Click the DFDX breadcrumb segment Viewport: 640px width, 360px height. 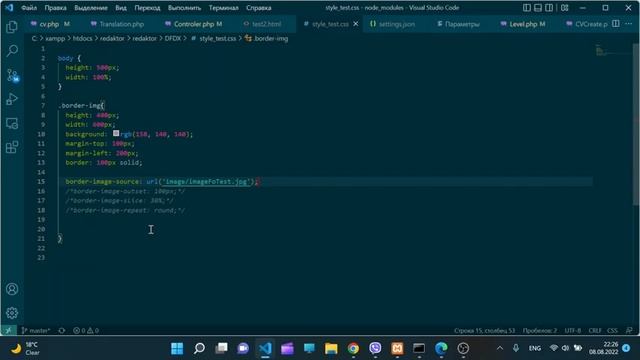pos(173,38)
